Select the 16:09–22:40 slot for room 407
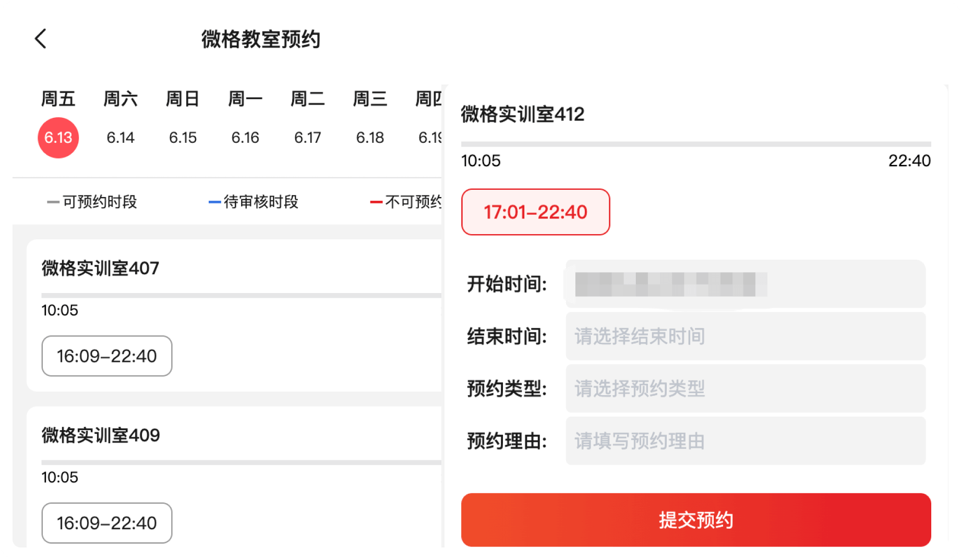Screen dimensions: 961x560 click(x=106, y=357)
